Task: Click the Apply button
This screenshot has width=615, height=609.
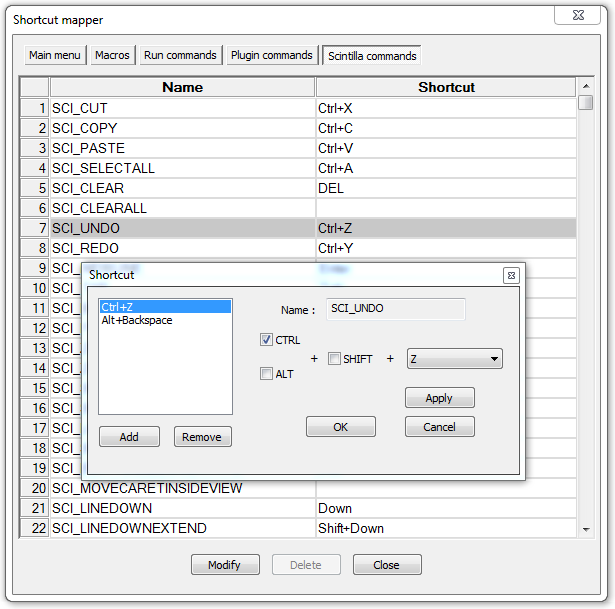Action: point(439,398)
